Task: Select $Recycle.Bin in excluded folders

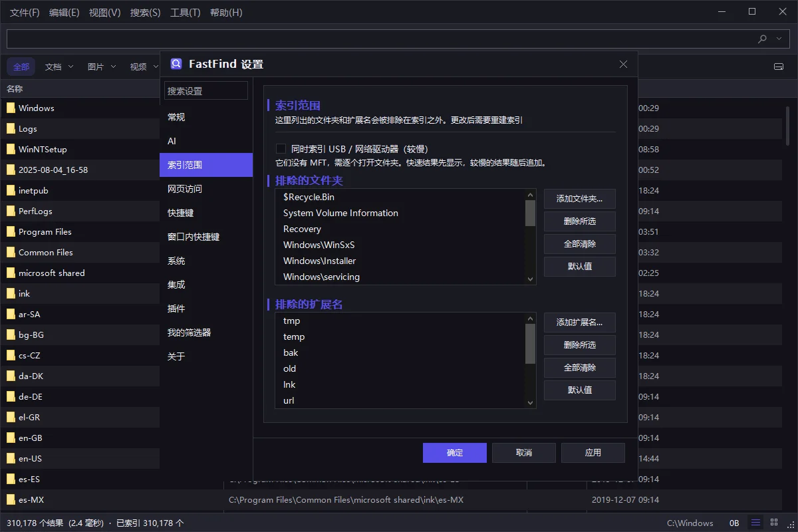Action: (400, 197)
